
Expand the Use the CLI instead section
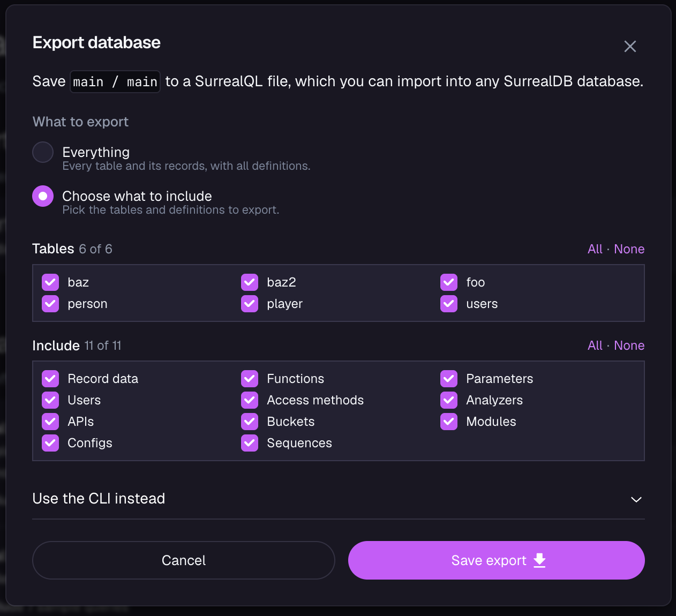coord(339,499)
